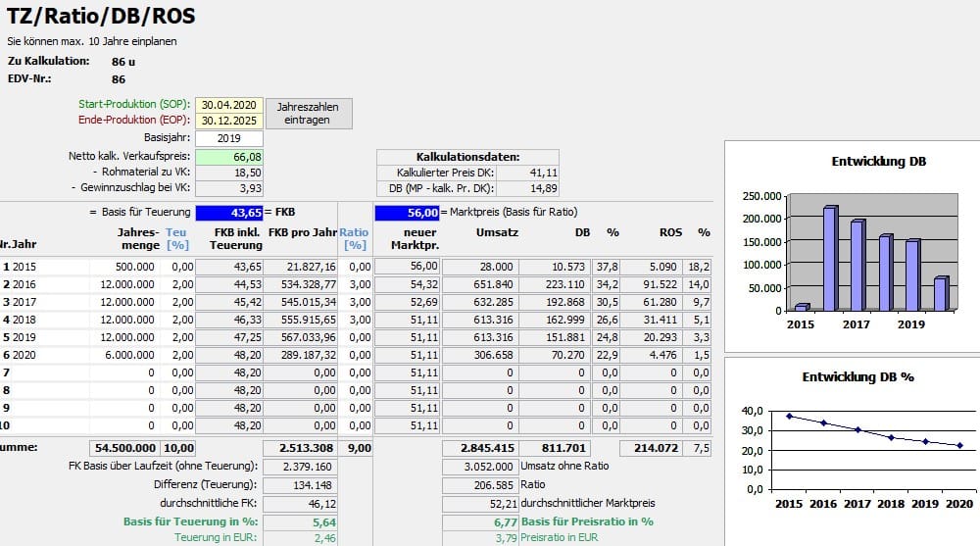Image resolution: width=980 pixels, height=546 pixels.
Task: Select the Start-Produktion (SOP) date field
Action: (229, 105)
